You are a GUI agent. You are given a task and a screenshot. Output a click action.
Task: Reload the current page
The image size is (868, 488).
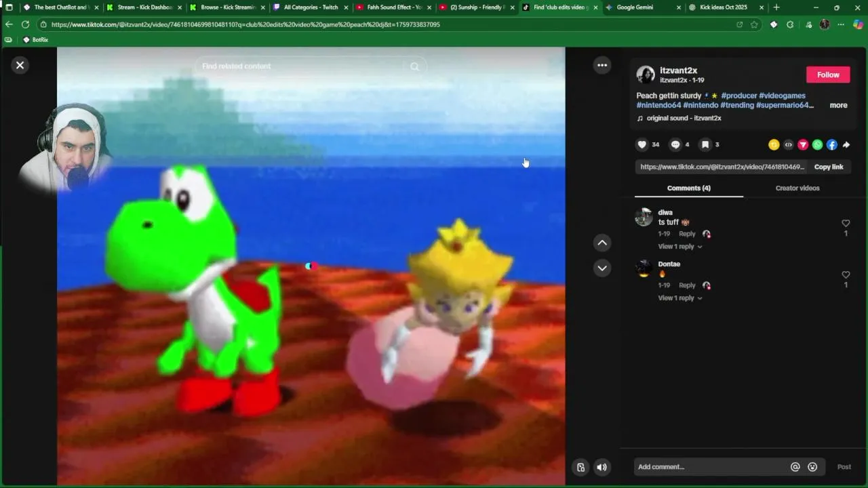coord(25,24)
